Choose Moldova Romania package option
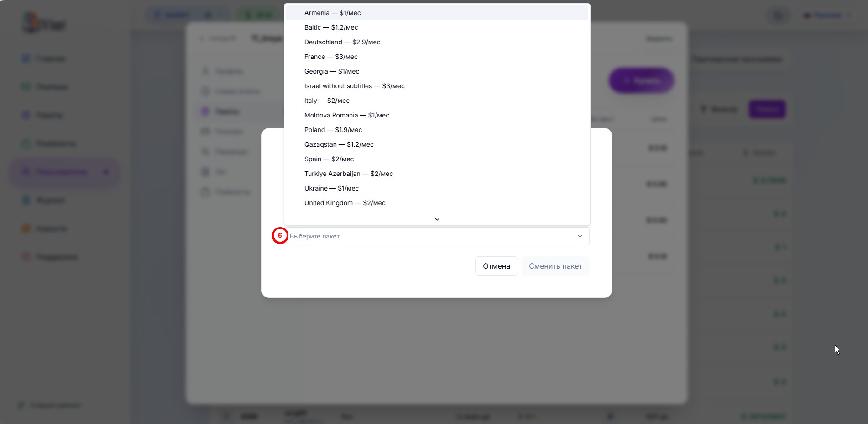 [346, 115]
